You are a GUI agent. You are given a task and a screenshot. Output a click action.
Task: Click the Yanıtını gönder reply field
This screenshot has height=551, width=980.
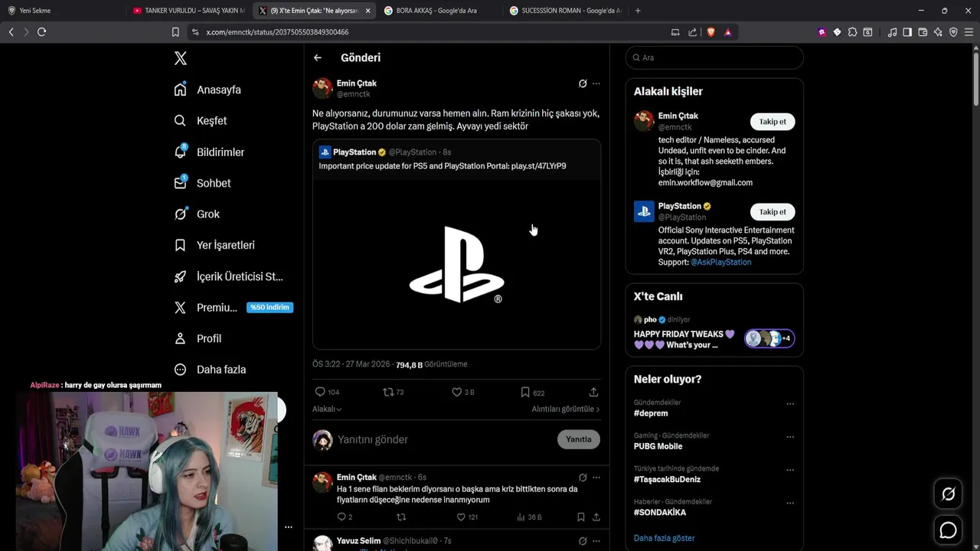pos(444,439)
